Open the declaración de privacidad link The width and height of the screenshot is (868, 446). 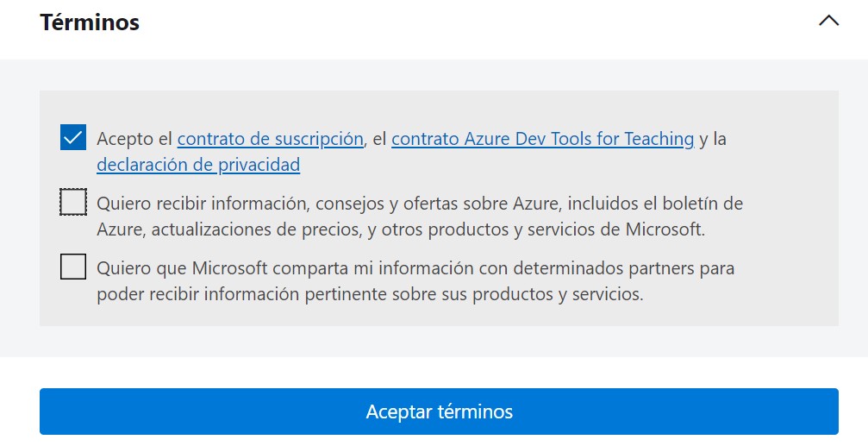[x=198, y=165]
